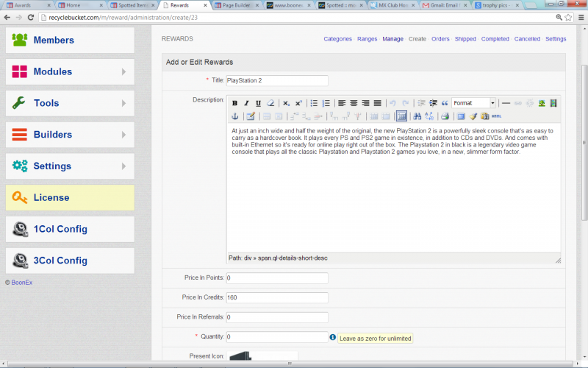Bookmark this page with star icon
The height and width of the screenshot is (368, 588).
click(568, 17)
